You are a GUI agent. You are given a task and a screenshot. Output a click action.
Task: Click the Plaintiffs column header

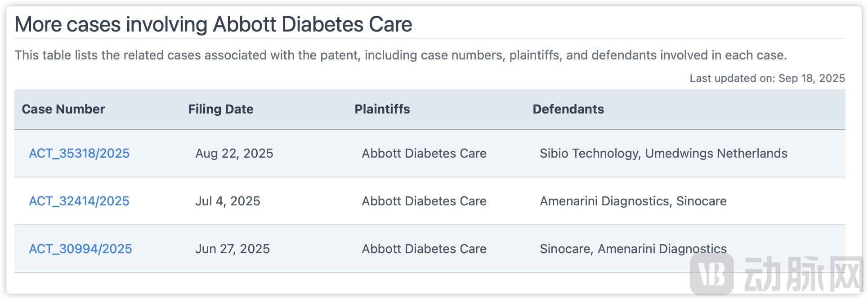point(382,109)
